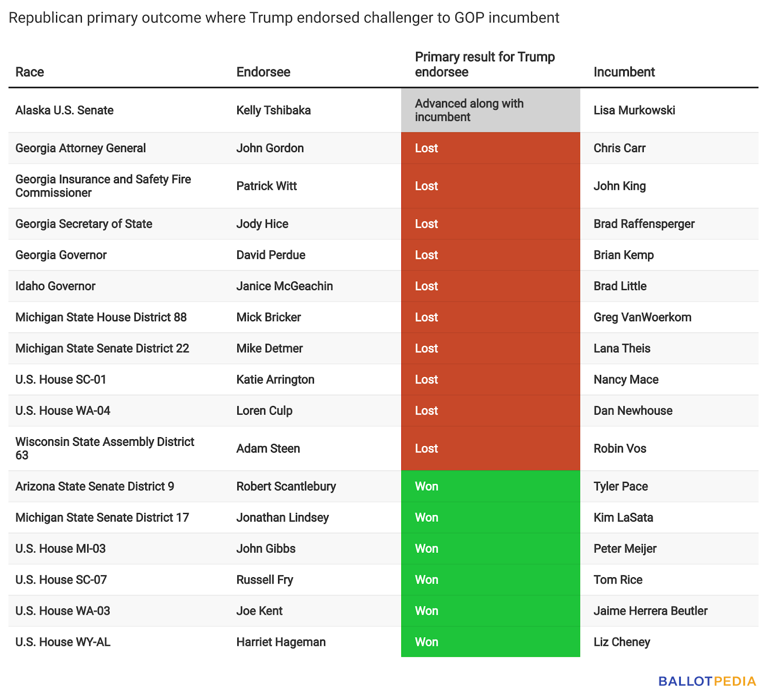Click the Georgia Governor race
This screenshot has width=767, height=700.
click(x=61, y=255)
